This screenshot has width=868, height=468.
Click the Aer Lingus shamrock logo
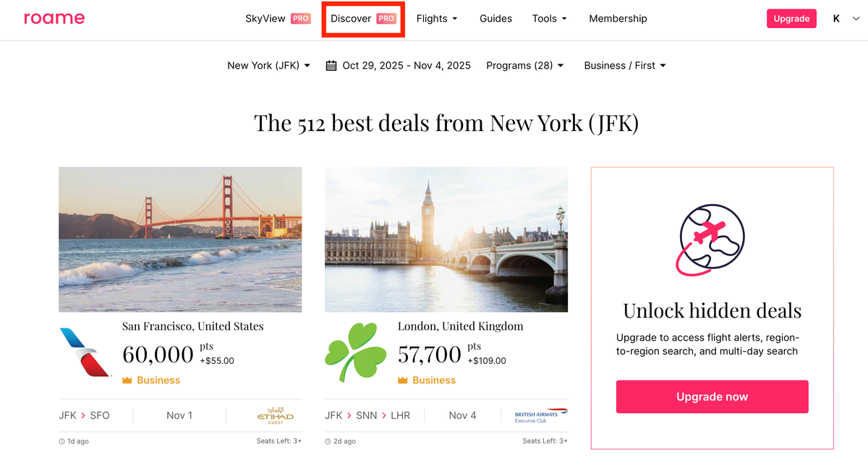tap(356, 352)
